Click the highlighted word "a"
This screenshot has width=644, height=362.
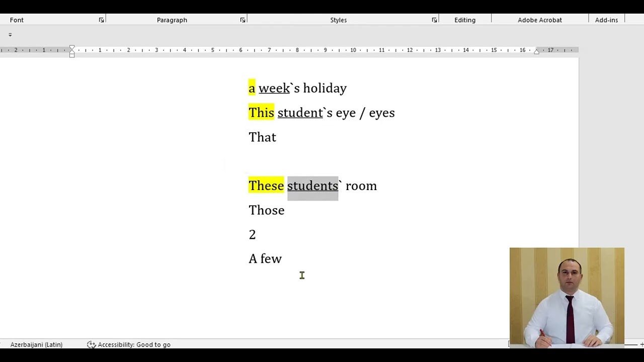pyautogui.click(x=252, y=88)
